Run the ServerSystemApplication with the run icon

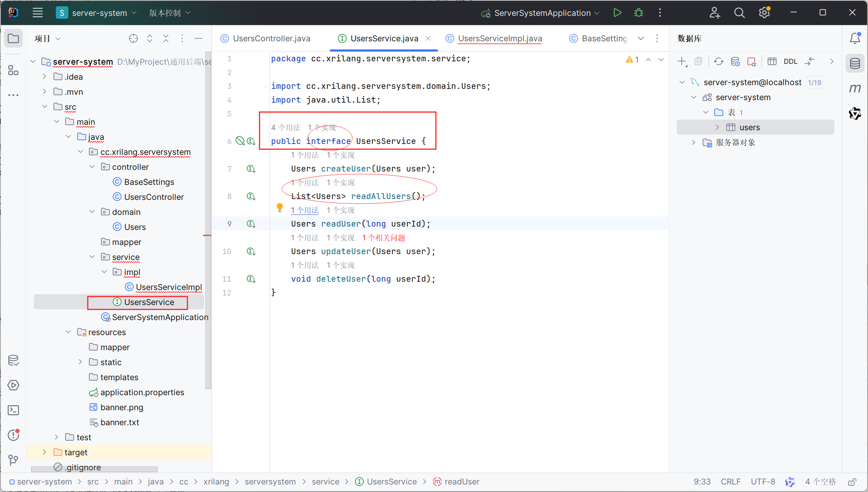coord(617,13)
